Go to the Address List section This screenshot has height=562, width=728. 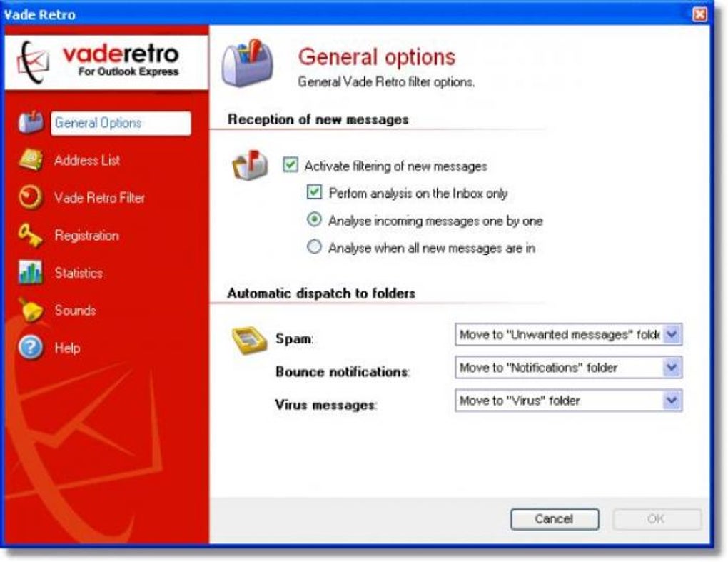(87, 160)
